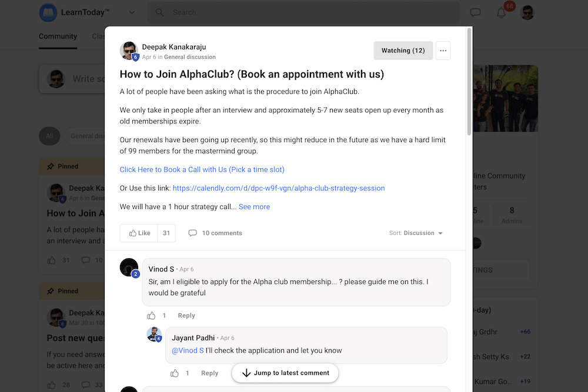Image resolution: width=588 pixels, height=392 pixels.
Task: Open Click Here to Book a Call link
Action: [202, 170]
